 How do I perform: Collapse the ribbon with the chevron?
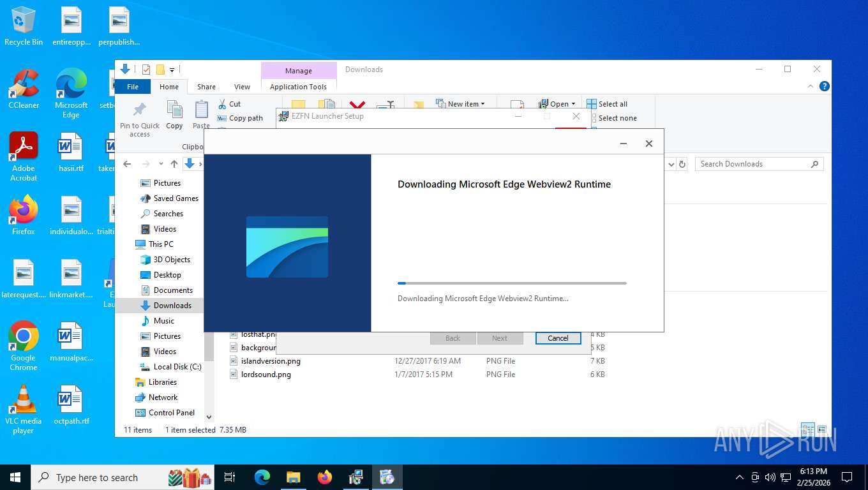click(811, 86)
